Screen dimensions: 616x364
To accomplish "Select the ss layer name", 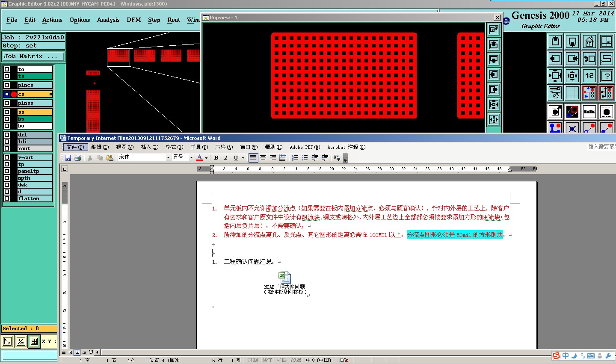I will point(35,112).
